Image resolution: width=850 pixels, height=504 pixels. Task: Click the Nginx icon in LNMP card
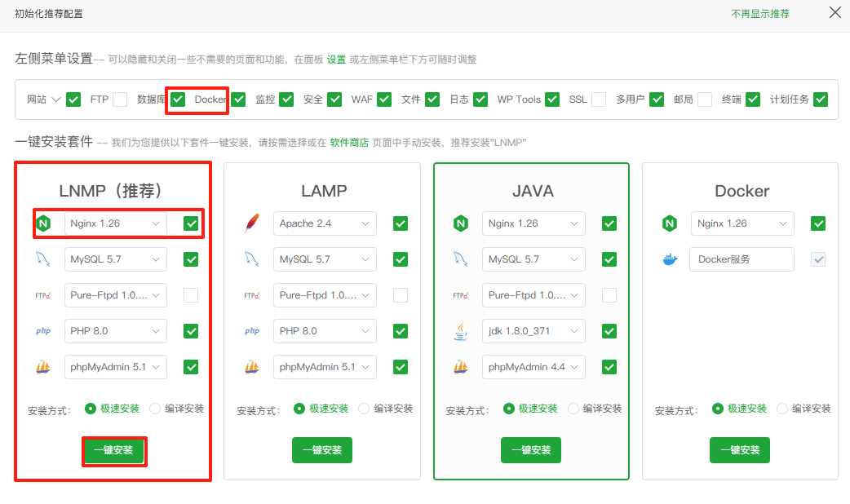pyautogui.click(x=43, y=223)
